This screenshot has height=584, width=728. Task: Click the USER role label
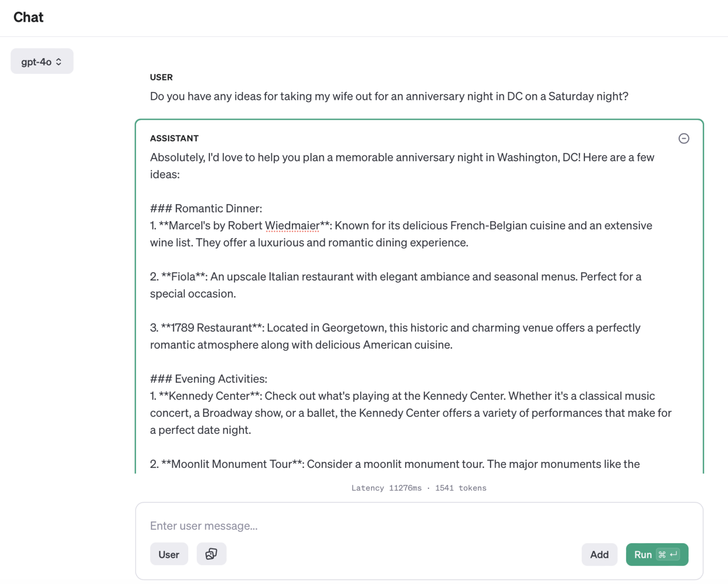(x=161, y=77)
